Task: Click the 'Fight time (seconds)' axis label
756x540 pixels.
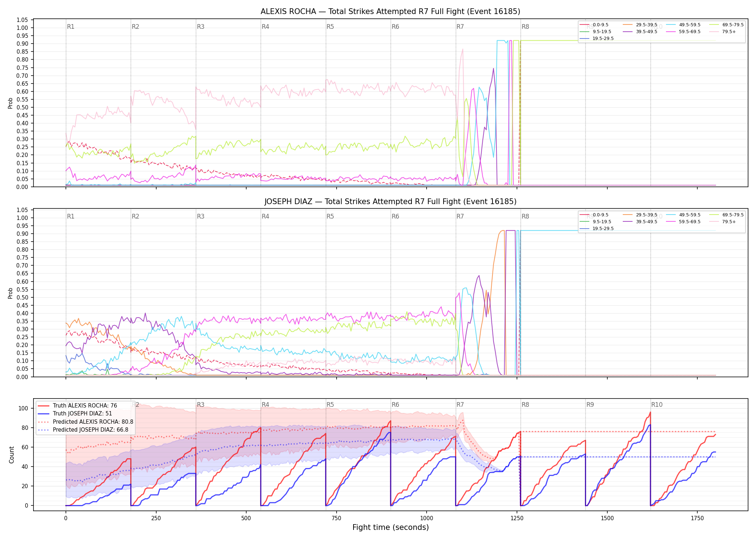Action: coord(391,528)
